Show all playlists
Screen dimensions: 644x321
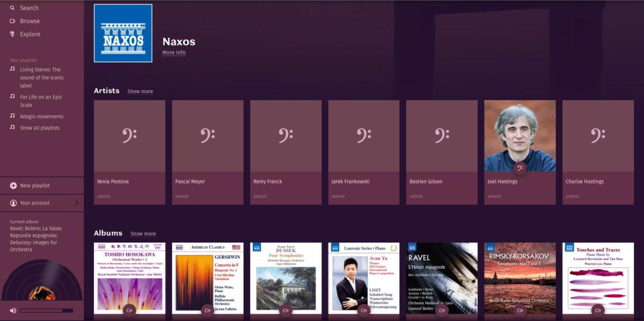click(x=40, y=128)
